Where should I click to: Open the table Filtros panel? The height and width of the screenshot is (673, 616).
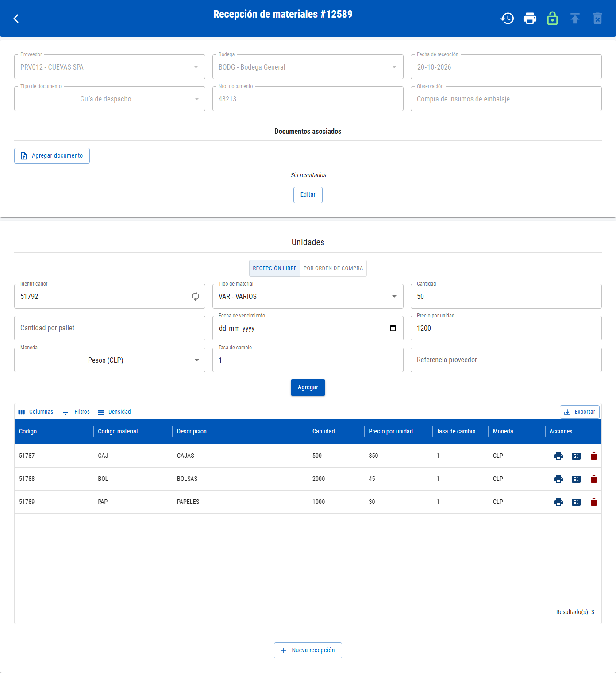tap(76, 412)
